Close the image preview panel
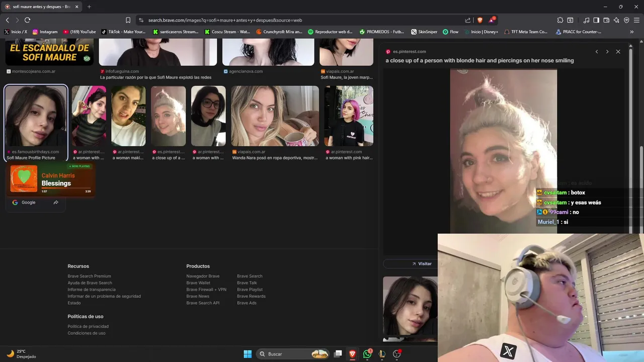Screen dimensions: 644x362 click(x=618, y=51)
